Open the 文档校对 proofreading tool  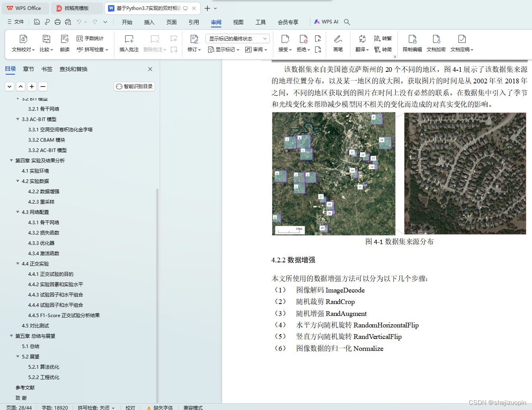pyautogui.click(x=23, y=43)
